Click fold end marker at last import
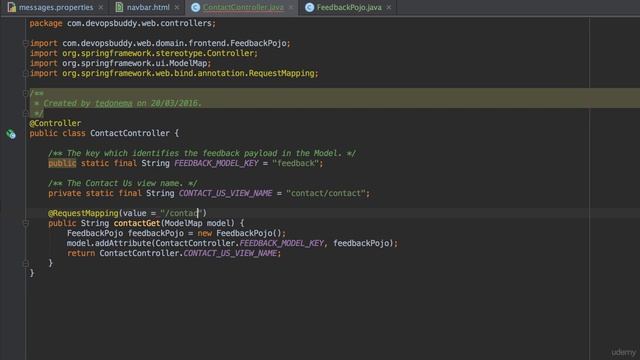 pyautogui.click(x=25, y=73)
